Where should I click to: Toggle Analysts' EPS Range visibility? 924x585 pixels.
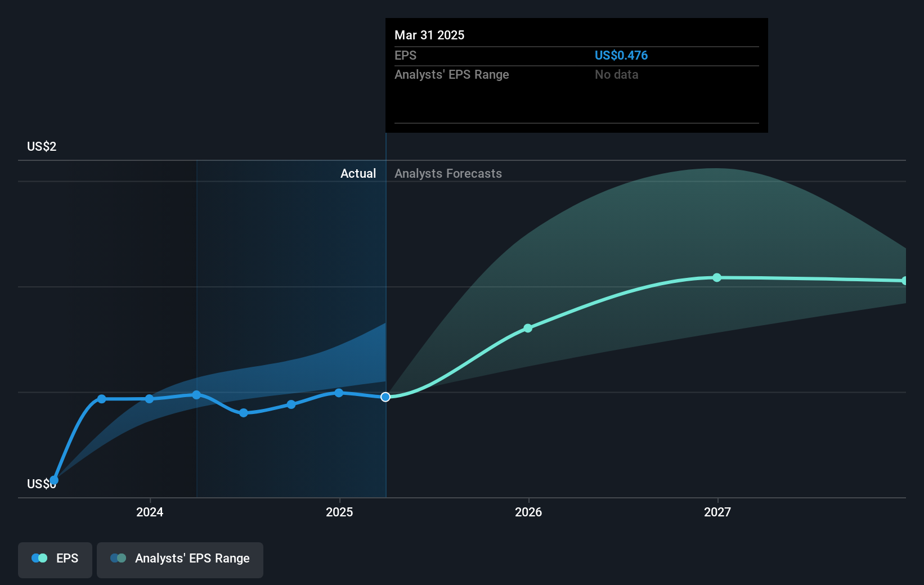(180, 559)
